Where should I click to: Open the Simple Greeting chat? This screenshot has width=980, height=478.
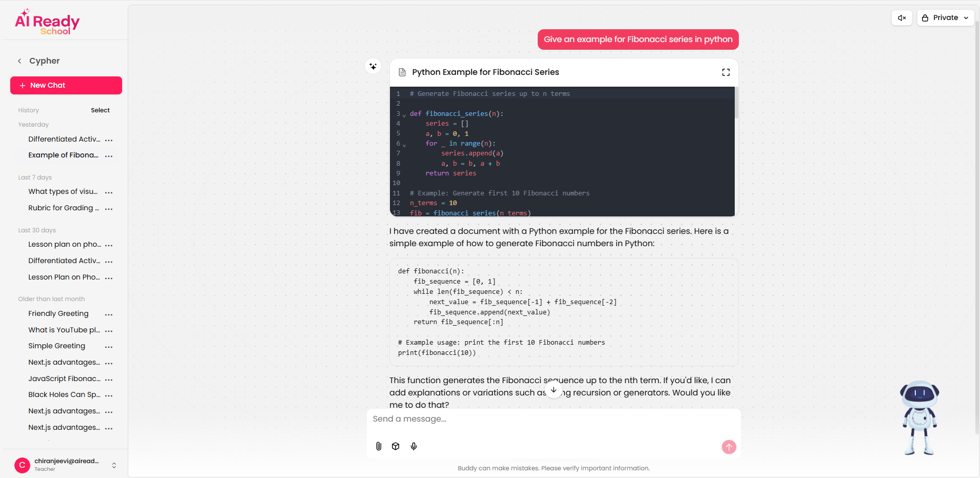coord(56,346)
